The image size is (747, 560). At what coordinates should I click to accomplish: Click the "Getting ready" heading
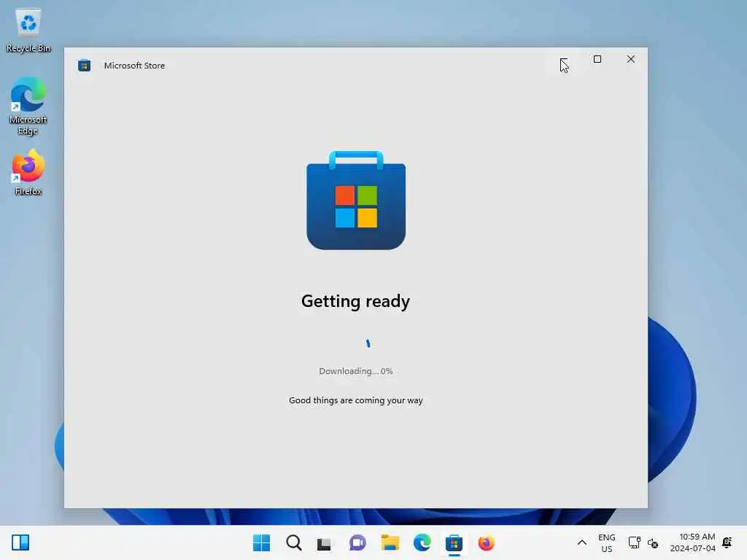point(355,301)
